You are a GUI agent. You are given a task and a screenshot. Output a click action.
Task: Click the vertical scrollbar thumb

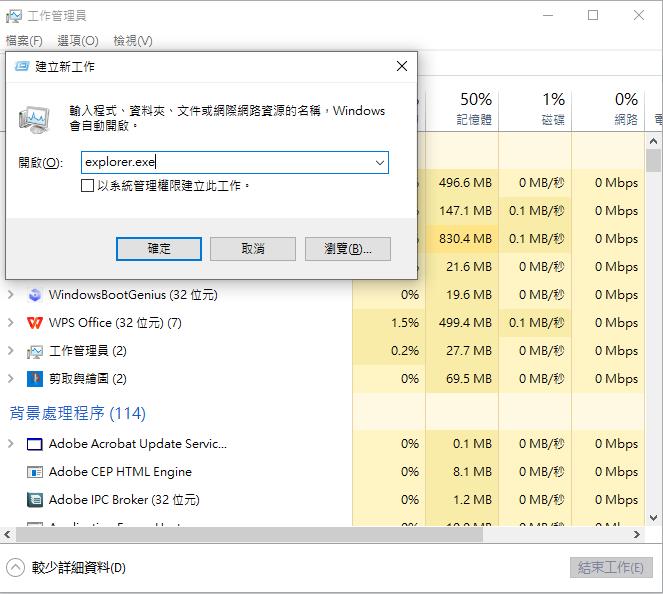coord(653,161)
